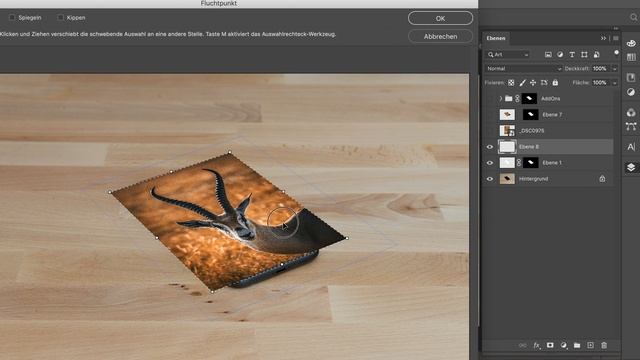Select the AddOns group layer mask
Viewport: 640px width, 360px height.
click(x=529, y=98)
